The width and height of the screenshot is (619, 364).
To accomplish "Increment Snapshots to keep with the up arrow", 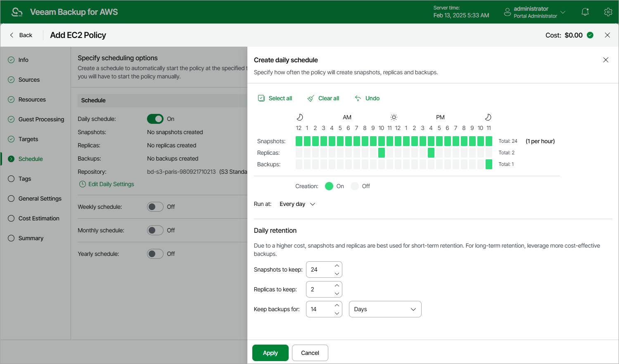I will pos(337,266).
